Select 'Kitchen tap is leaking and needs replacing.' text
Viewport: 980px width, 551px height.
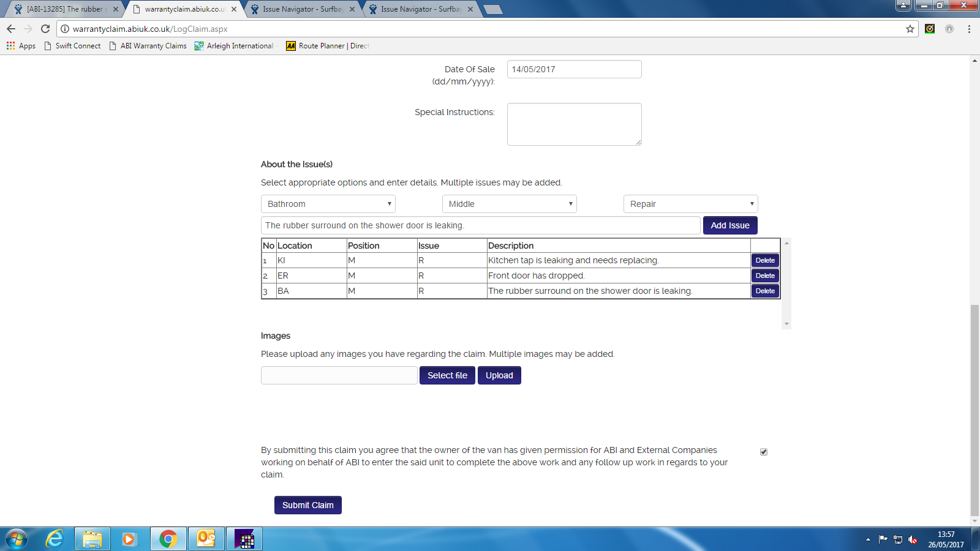573,260
